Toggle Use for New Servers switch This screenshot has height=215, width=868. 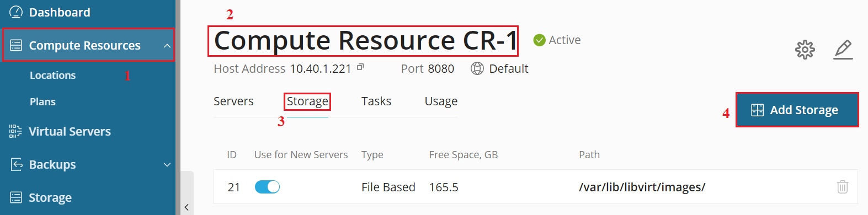267,187
